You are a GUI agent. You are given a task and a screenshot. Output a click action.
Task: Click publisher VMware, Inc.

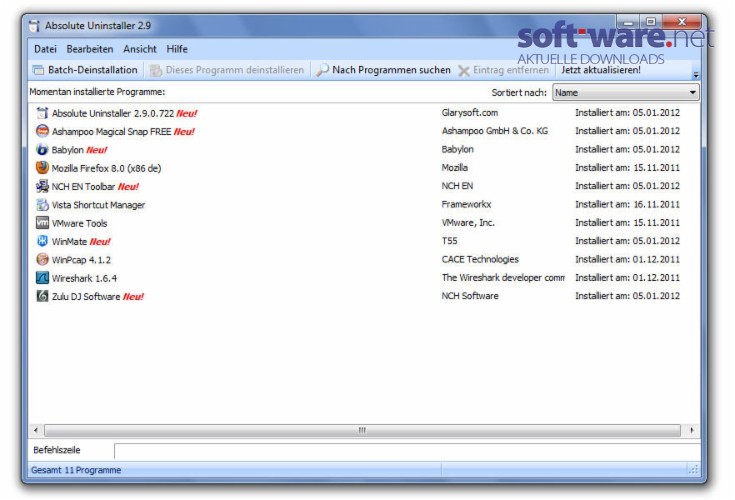click(x=468, y=223)
